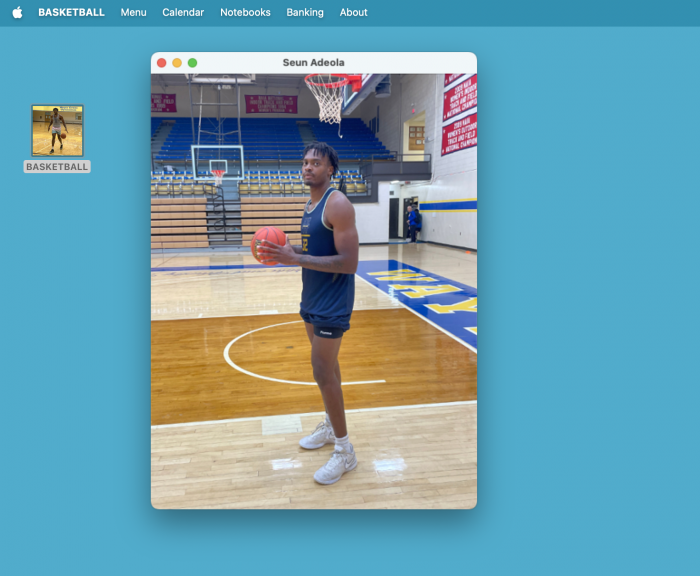The width and height of the screenshot is (700, 576).
Task: Select Notebooks in the menu bar
Action: [245, 12]
